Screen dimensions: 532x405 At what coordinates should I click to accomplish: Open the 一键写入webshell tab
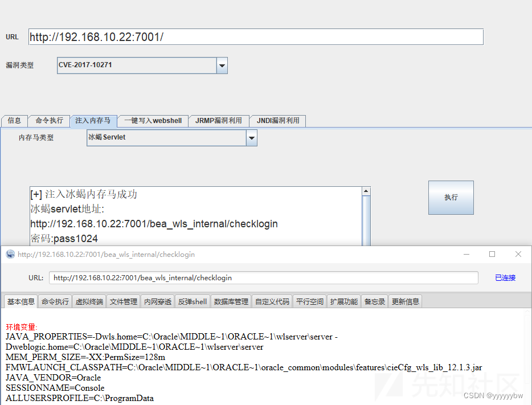tap(153, 121)
